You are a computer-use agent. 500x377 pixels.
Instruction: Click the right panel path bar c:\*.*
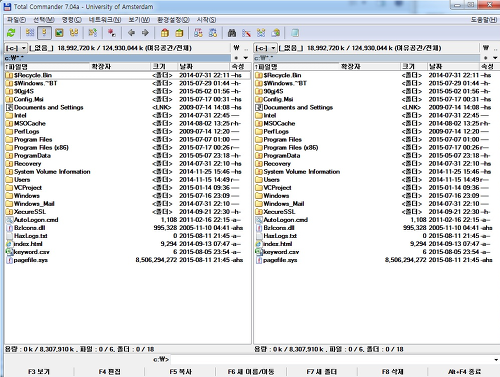[367, 58]
